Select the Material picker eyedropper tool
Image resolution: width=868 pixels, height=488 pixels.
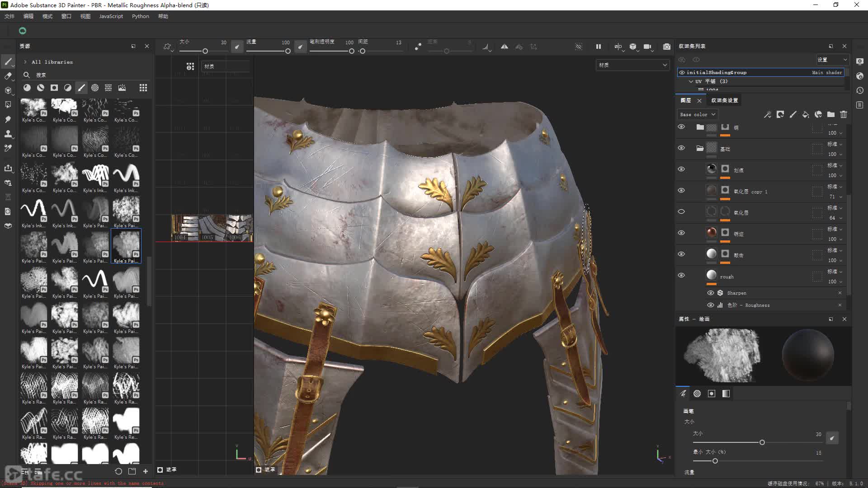[8, 148]
